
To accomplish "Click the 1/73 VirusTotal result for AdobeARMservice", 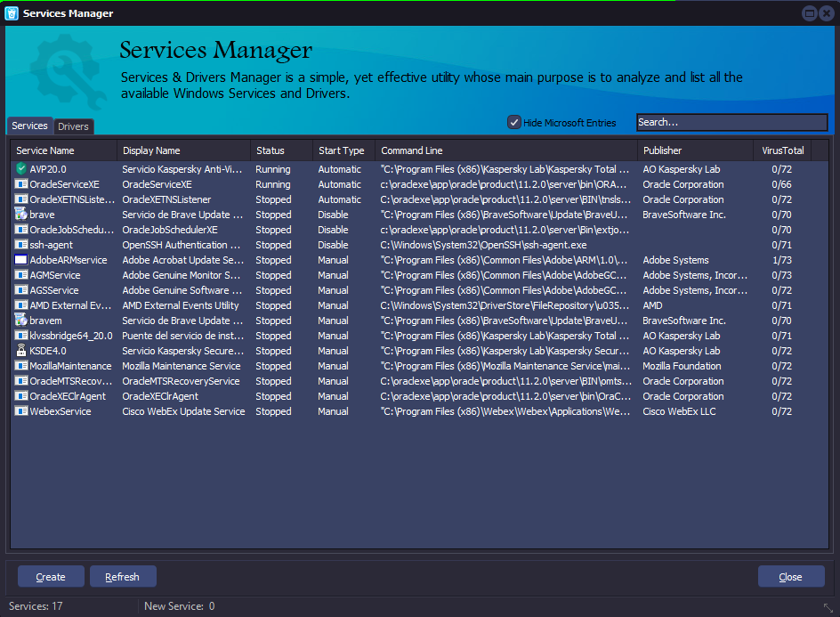I will pyautogui.click(x=781, y=260).
